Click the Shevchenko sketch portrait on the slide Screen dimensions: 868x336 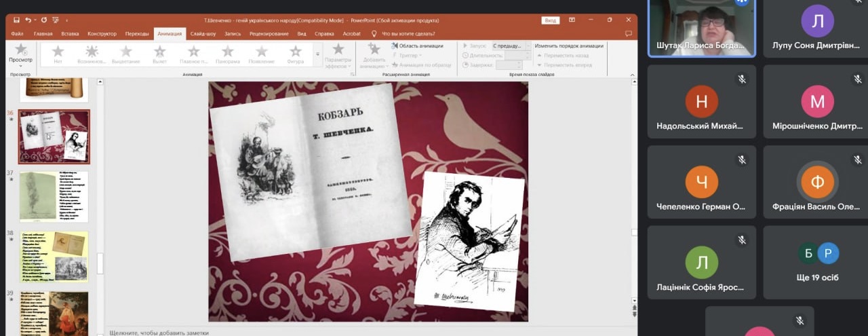click(469, 242)
